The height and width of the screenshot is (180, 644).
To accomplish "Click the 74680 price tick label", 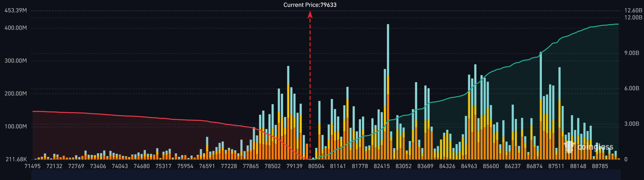I will click(141, 166).
